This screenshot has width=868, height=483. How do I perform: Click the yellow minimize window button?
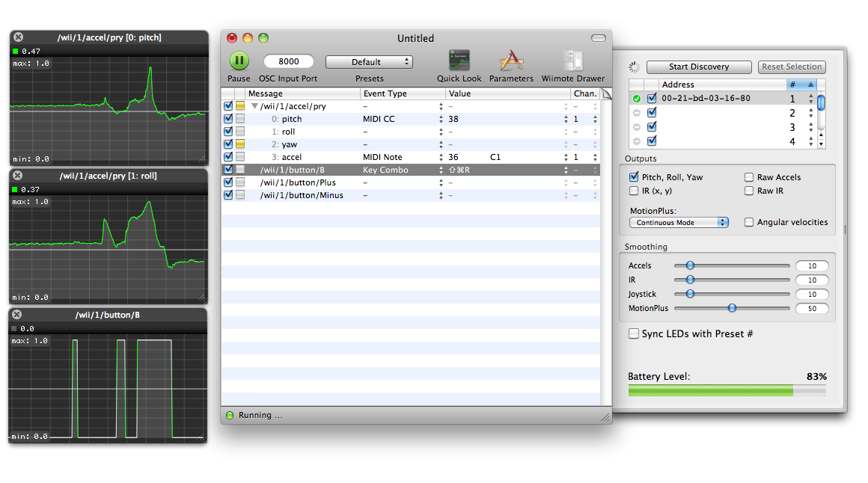pos(248,38)
